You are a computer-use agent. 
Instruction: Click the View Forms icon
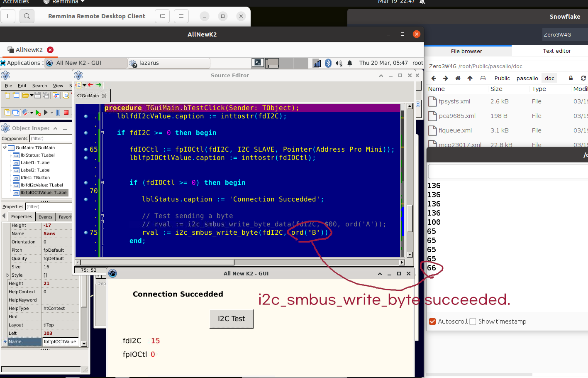(x=16, y=113)
